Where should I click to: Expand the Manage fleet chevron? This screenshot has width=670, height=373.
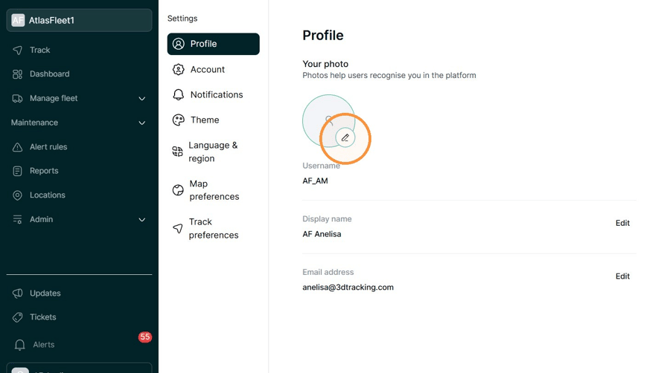click(142, 99)
